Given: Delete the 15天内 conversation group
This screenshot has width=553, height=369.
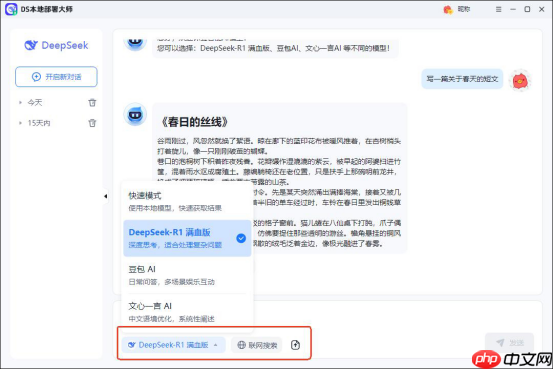Looking at the screenshot, I should [92, 123].
